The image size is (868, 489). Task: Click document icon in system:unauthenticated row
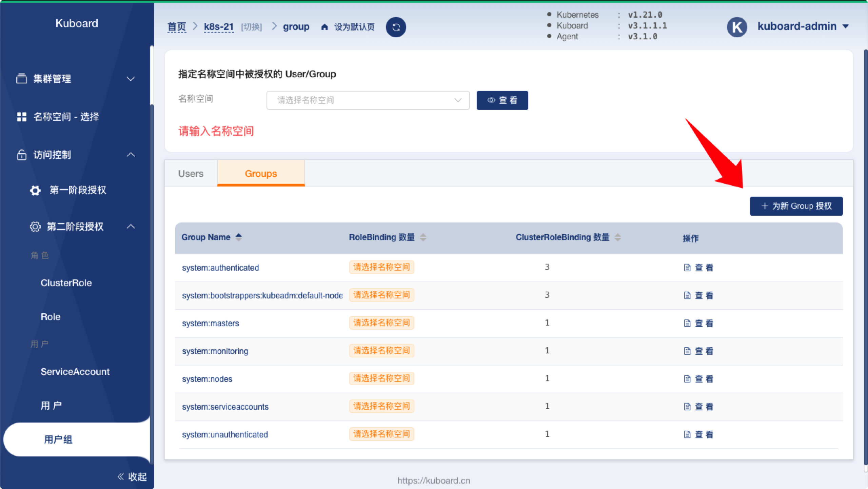[x=687, y=434]
